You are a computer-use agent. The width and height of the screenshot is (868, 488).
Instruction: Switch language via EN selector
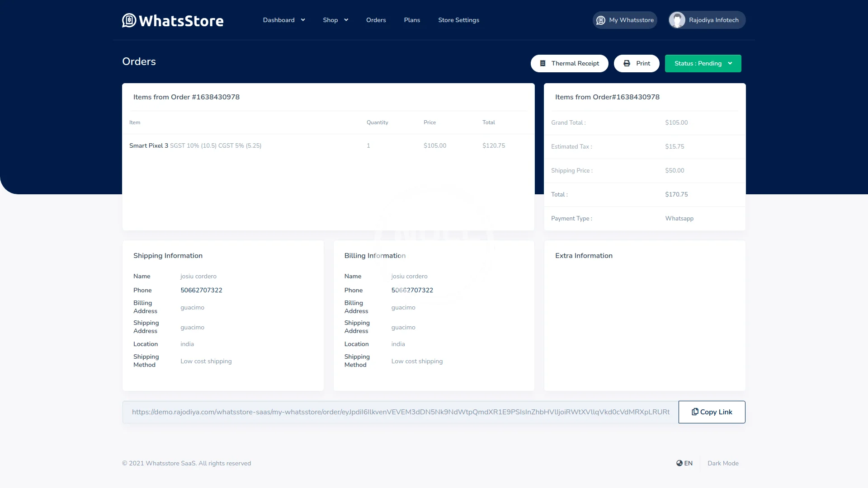(688, 463)
